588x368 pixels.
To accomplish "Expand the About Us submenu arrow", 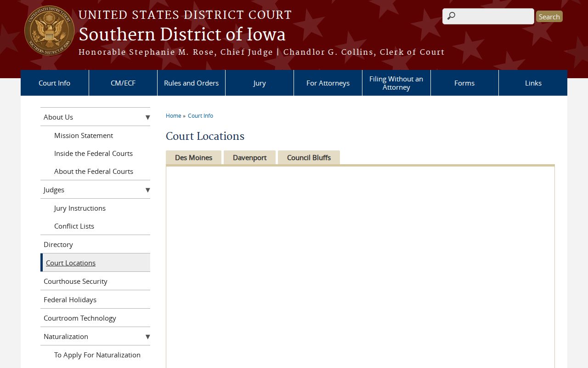I will (x=147, y=117).
